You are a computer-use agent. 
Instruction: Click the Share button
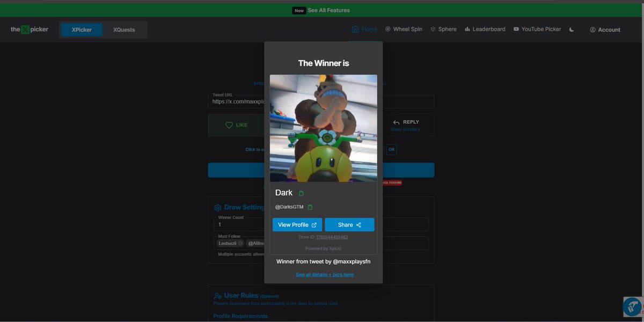coord(349,225)
